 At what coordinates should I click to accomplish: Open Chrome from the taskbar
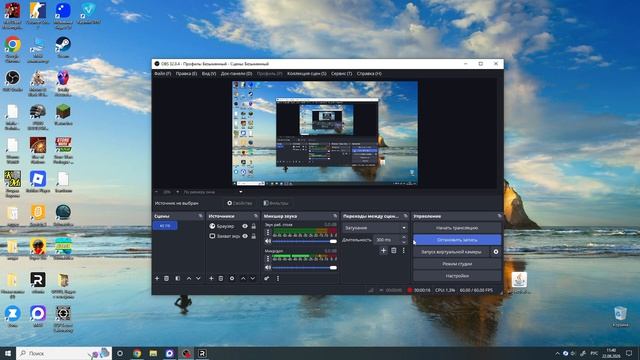pos(137,353)
